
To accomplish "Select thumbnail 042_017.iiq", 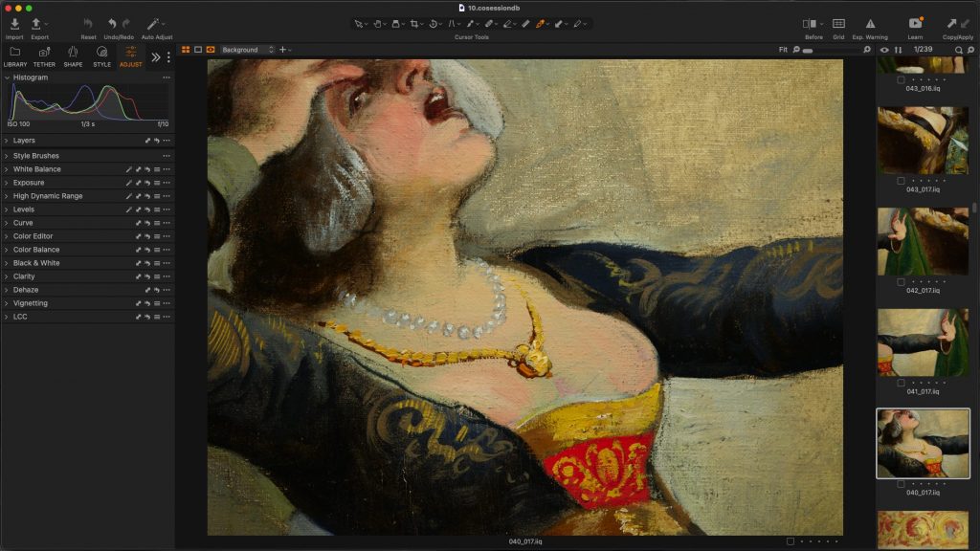I will pyautogui.click(x=923, y=241).
